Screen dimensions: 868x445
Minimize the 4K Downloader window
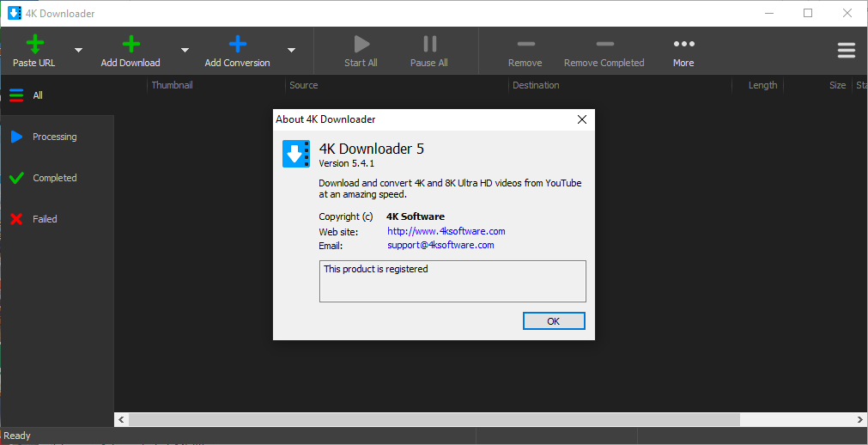pos(769,13)
